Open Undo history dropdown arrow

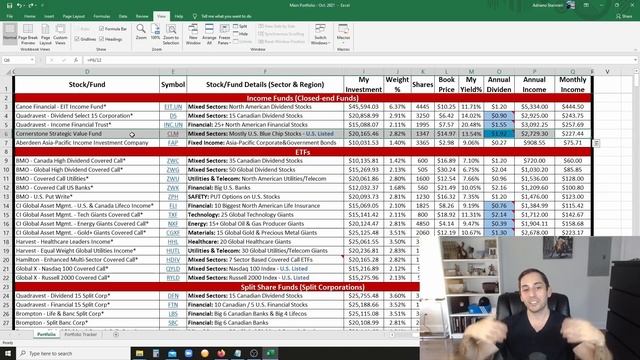pos(24,5)
